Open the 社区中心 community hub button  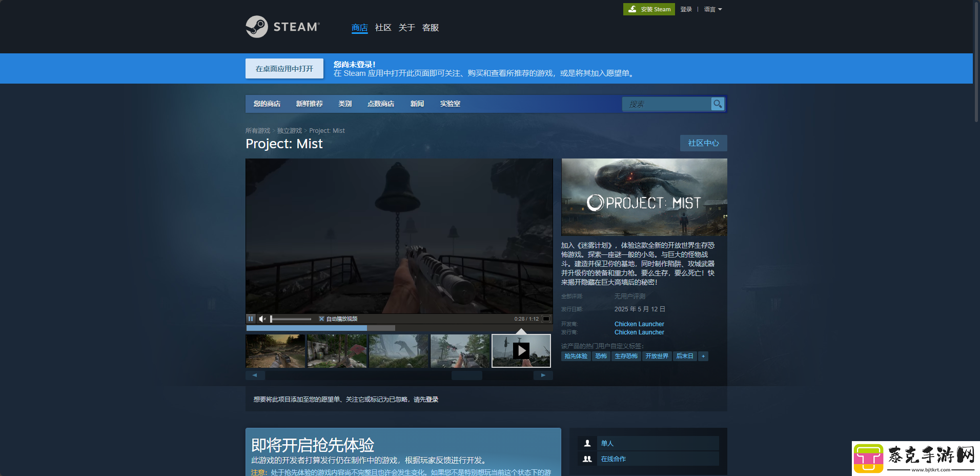pyautogui.click(x=703, y=143)
